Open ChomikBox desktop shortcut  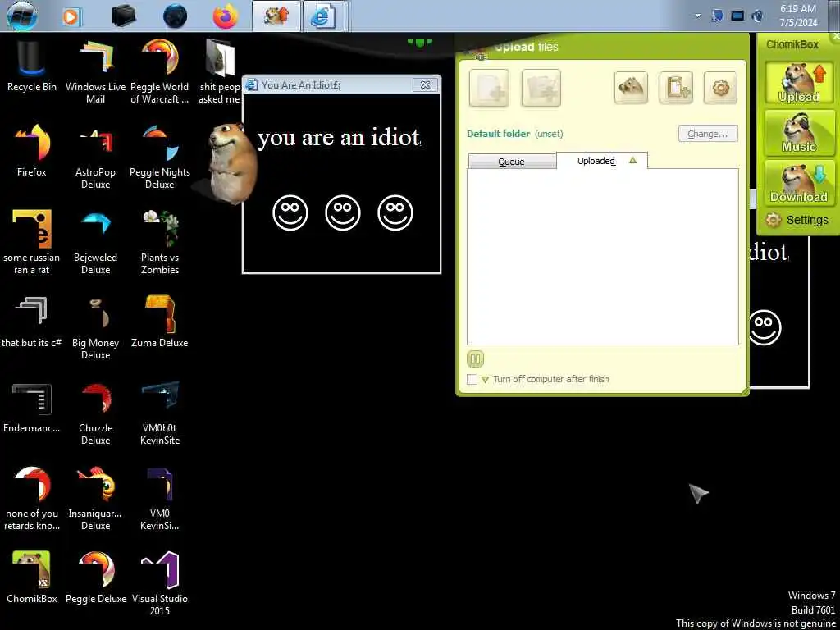32,577
